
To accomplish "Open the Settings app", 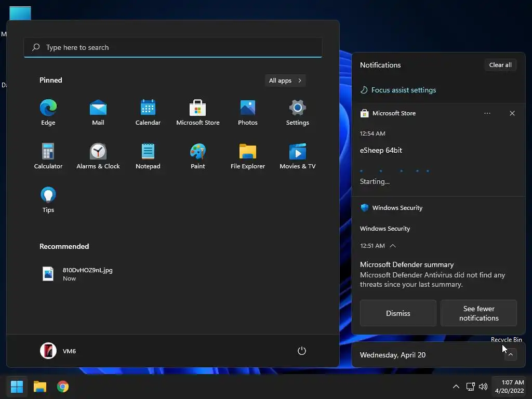I will point(298,113).
